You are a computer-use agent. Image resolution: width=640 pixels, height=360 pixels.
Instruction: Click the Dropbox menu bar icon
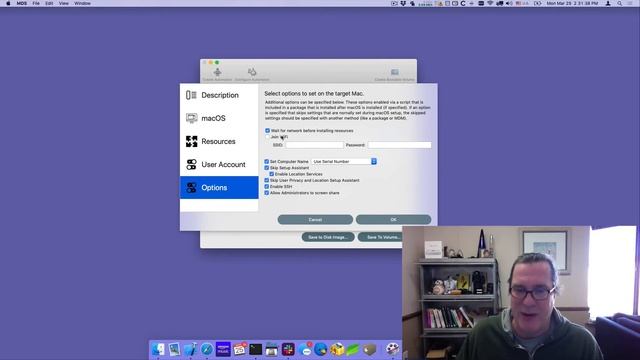click(403, 3)
